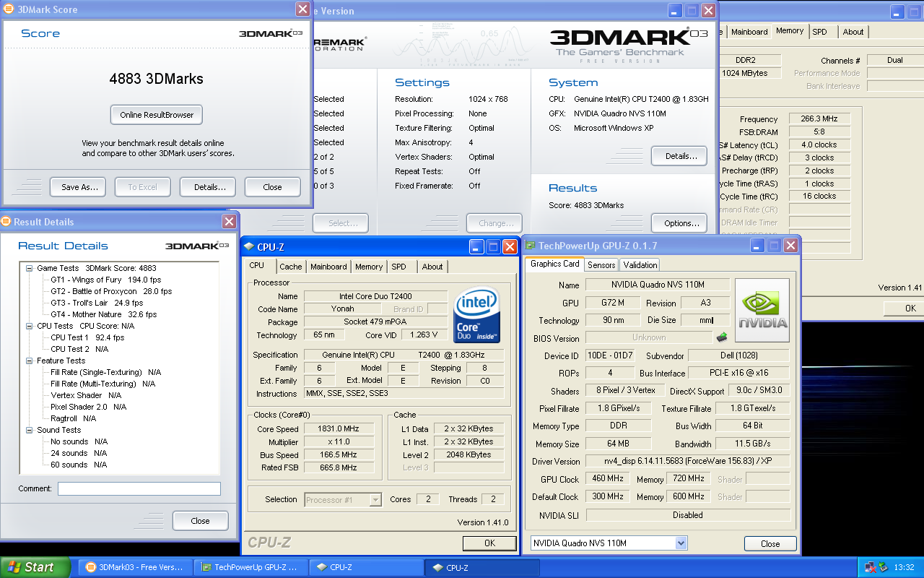The width and height of the screenshot is (924, 578).
Task: Select the Ragtroll result row
Action: click(74, 418)
